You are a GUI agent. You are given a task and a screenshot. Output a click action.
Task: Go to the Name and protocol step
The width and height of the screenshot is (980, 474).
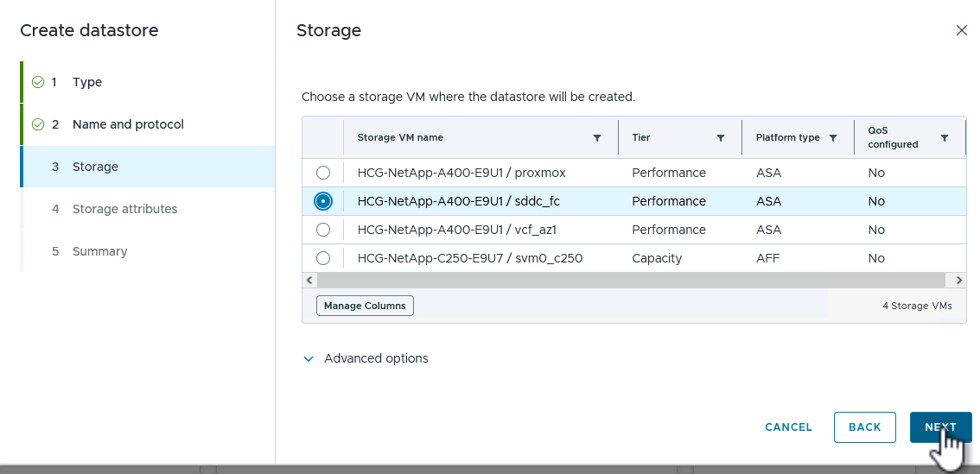pyautogui.click(x=128, y=124)
